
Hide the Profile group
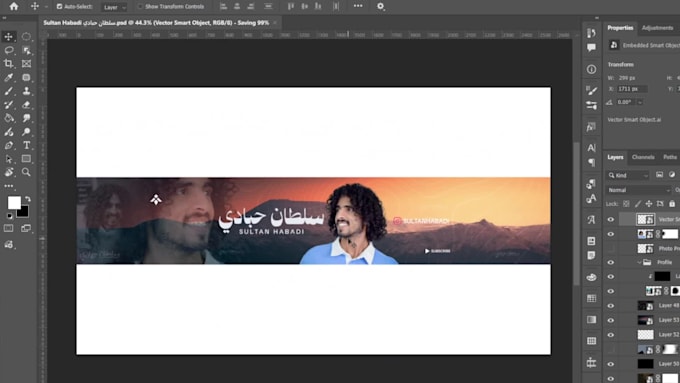[x=611, y=262]
